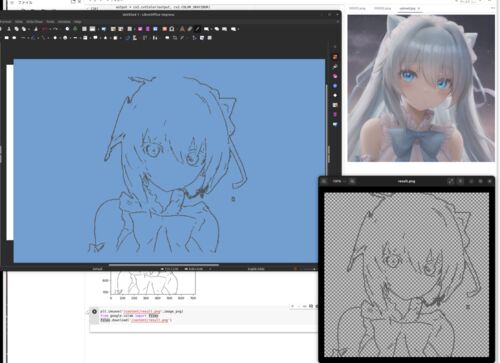
Task: Open the Fontwork text tool in Impress
Action: pos(182,29)
